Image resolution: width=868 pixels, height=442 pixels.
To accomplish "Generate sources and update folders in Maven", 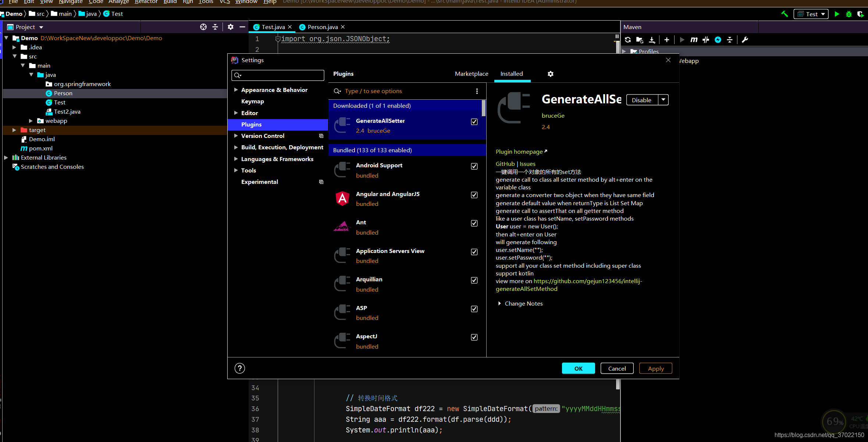I will pos(640,40).
